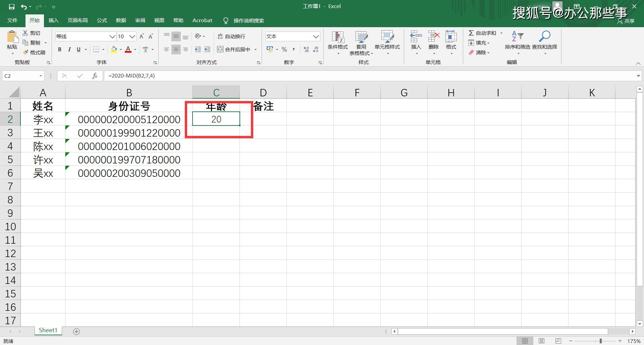Click the AutoSum sigma icon
This screenshot has width=644, height=345.
471,33
